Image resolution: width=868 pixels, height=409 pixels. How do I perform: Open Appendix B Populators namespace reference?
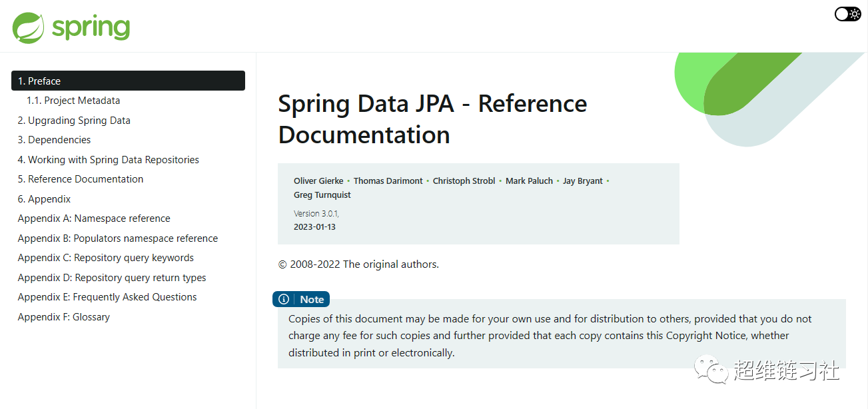click(118, 238)
